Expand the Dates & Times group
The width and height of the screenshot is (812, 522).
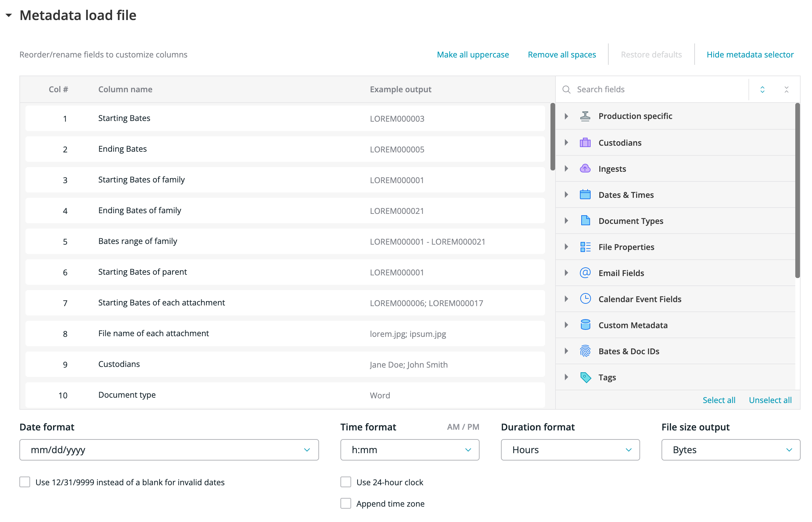pyautogui.click(x=566, y=195)
